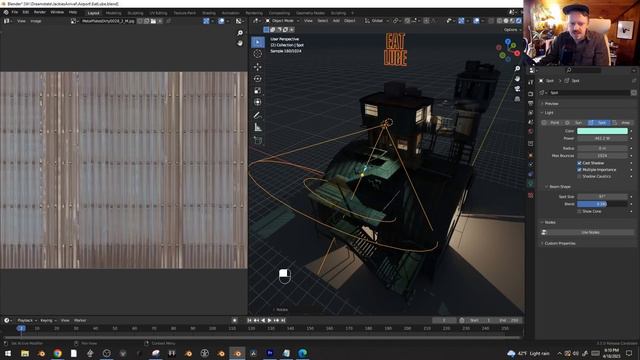The height and width of the screenshot is (360, 640).
Task: Select the Transform tool
Action: (258, 102)
